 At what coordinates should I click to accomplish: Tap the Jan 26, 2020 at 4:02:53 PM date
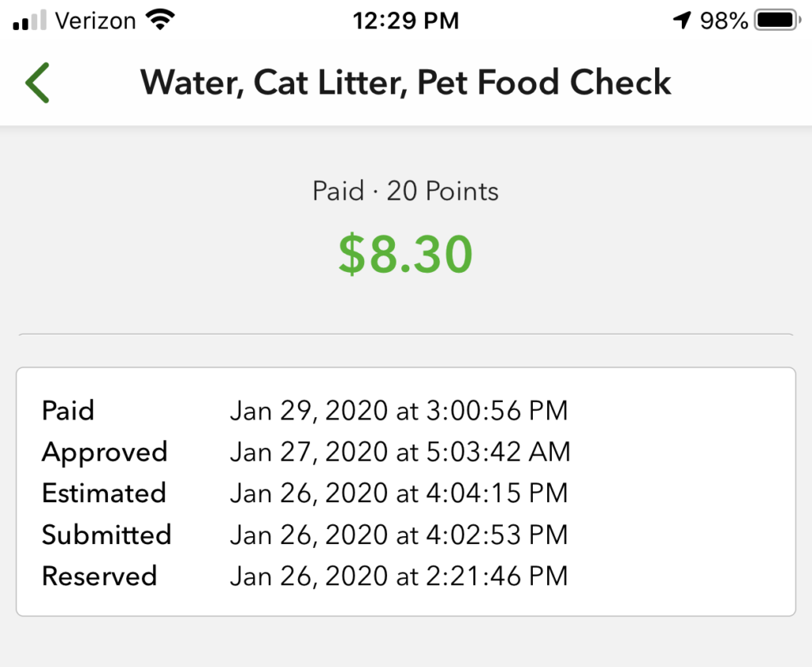click(399, 535)
